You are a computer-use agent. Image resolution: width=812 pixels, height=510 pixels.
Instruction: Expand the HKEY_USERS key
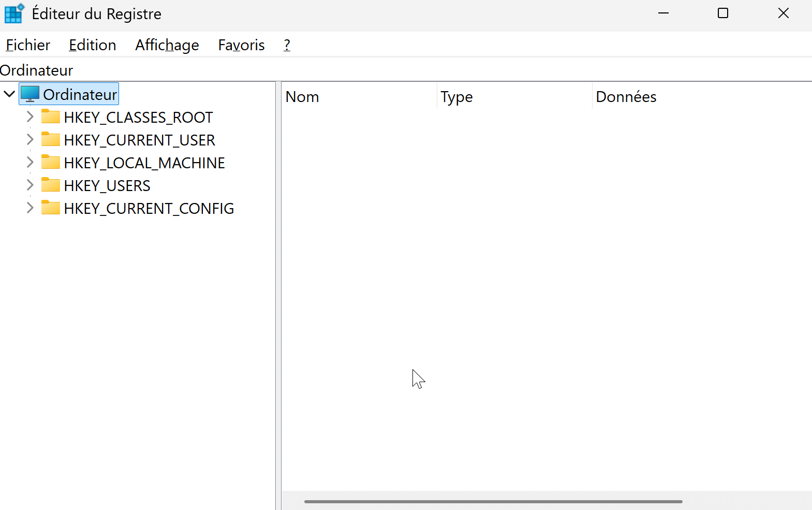30,185
